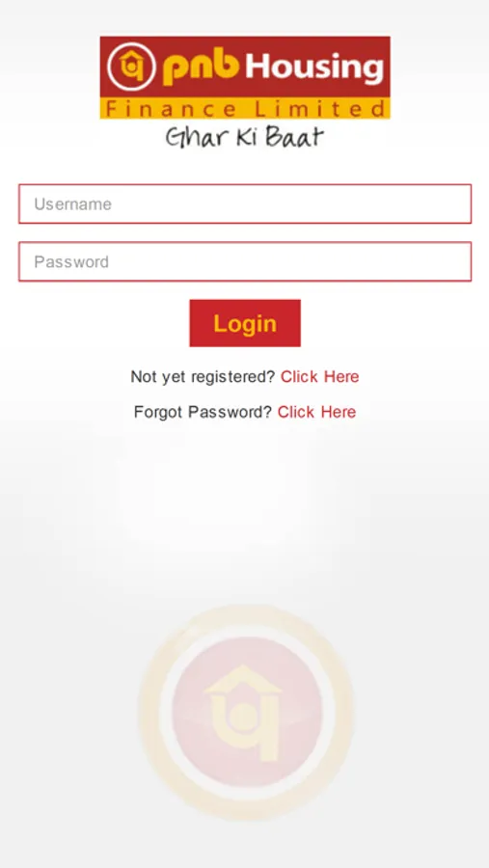489x868 pixels.
Task: Click empty background area below the links
Action: pyautogui.click(x=245, y=509)
